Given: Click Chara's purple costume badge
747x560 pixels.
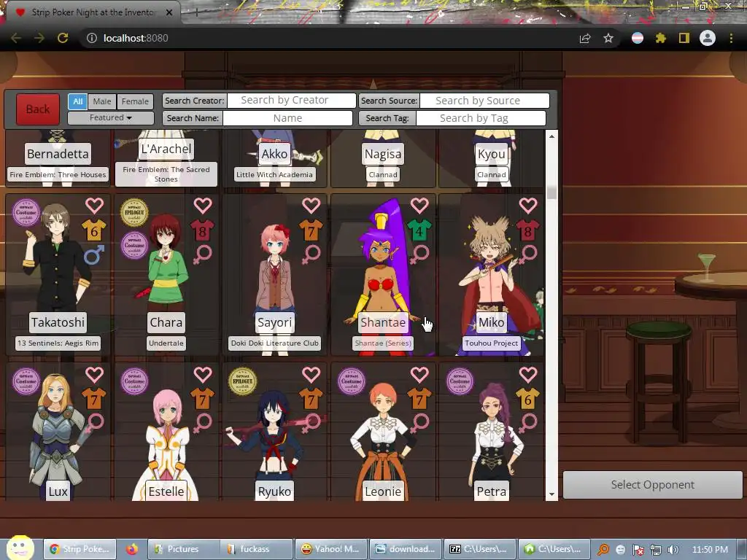Looking at the screenshot, I should [x=134, y=245].
